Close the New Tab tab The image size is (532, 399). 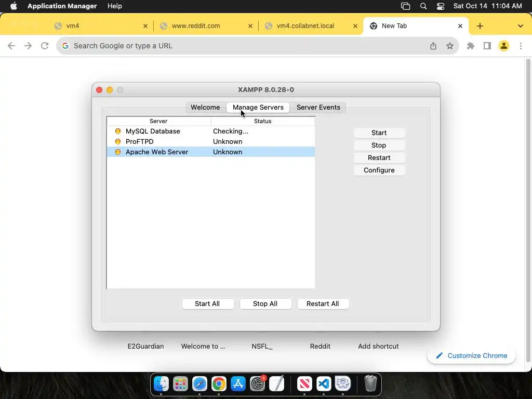click(460, 26)
